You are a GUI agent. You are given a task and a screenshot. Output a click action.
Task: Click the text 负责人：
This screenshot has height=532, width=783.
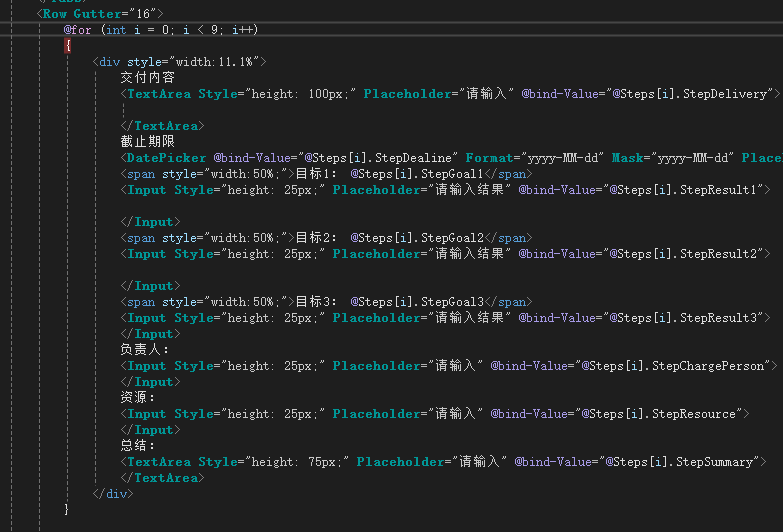pyautogui.click(x=145, y=349)
